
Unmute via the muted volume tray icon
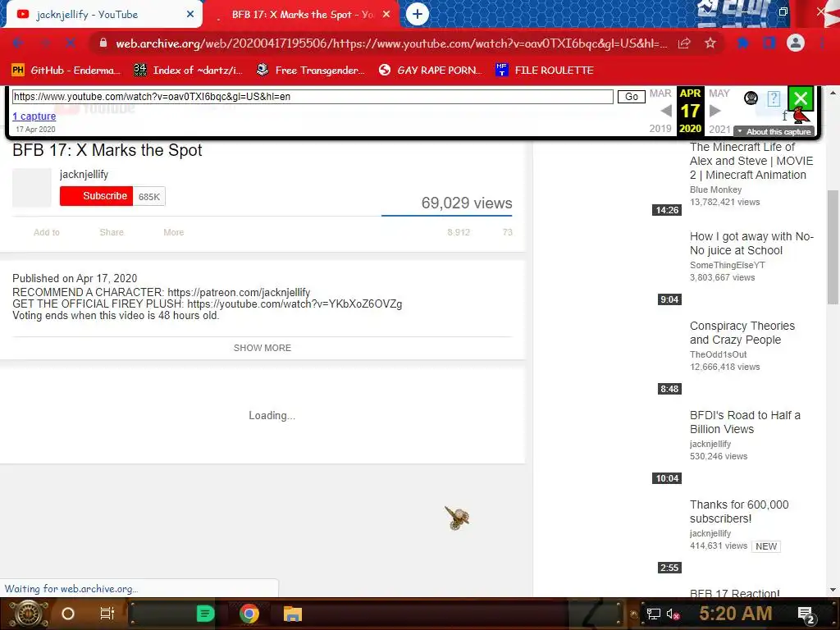pos(673,614)
